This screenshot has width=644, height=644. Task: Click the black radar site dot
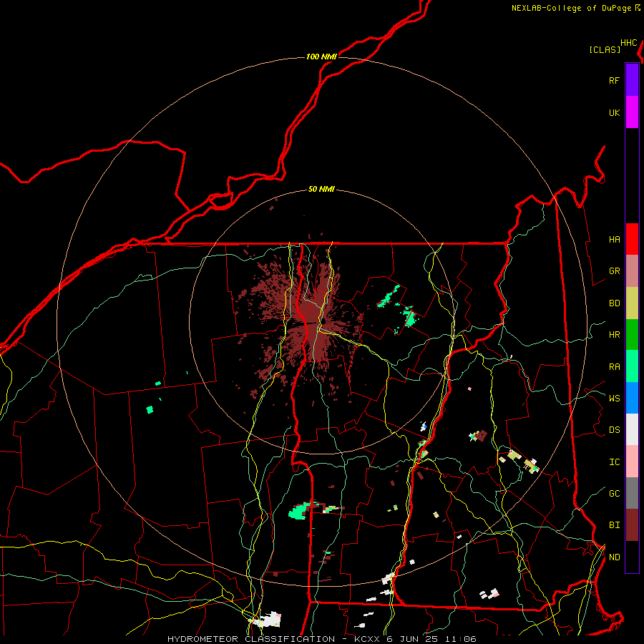tap(323, 321)
